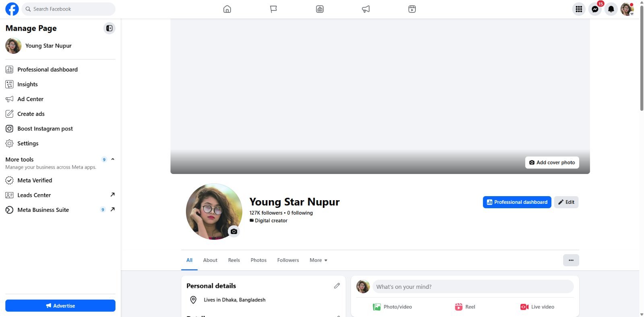Click the blue Professional dashboard button
The width and height of the screenshot is (644, 317).
(x=517, y=202)
